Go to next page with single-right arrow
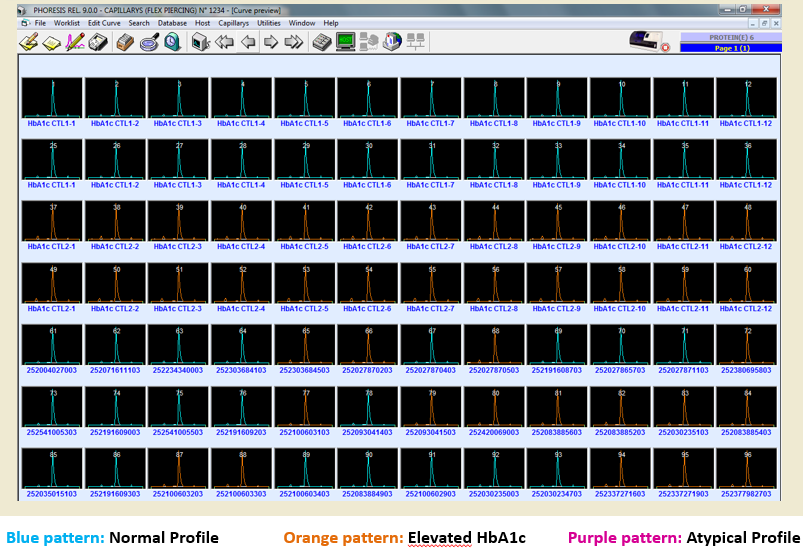This screenshot has height=551, width=803. pos(270,42)
